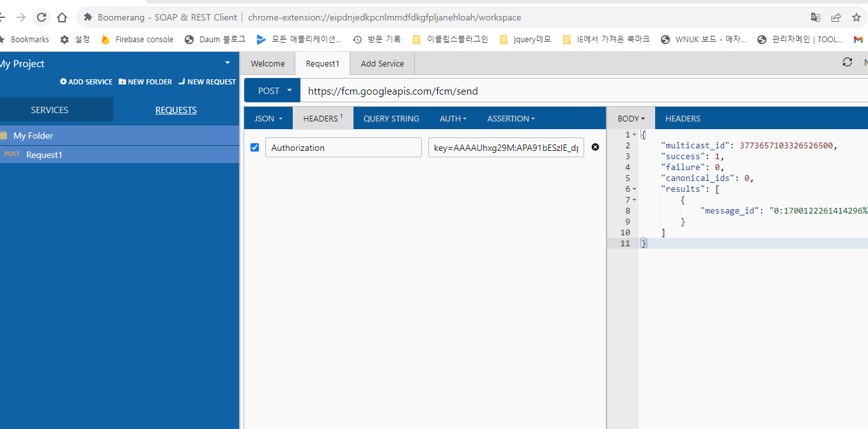868x429 pixels.
Task: Open the Gmail bookmark icon
Action: point(858,39)
